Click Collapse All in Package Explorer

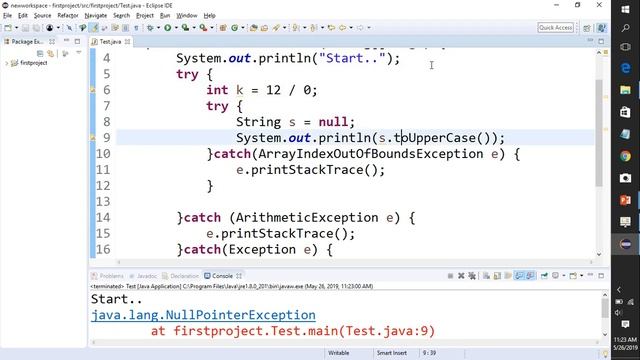point(40,53)
